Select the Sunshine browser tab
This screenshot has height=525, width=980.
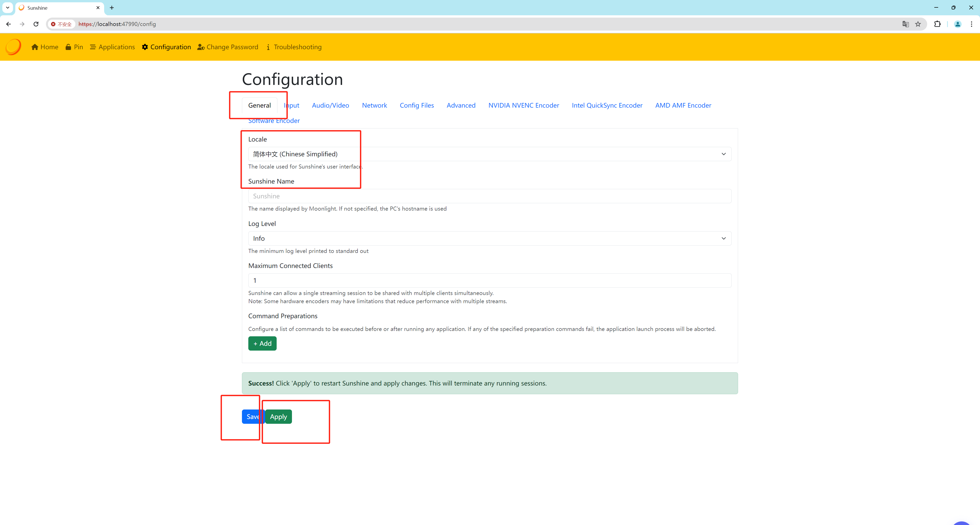pos(60,8)
